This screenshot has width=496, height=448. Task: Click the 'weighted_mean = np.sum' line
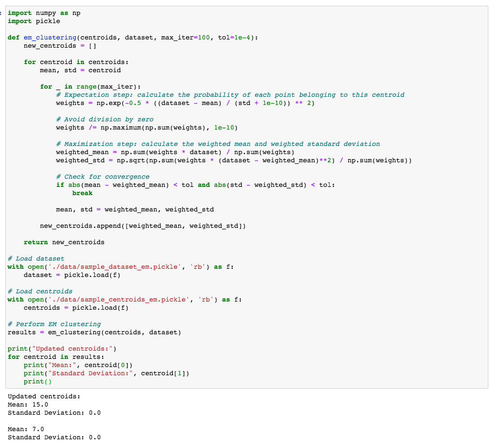175,152
